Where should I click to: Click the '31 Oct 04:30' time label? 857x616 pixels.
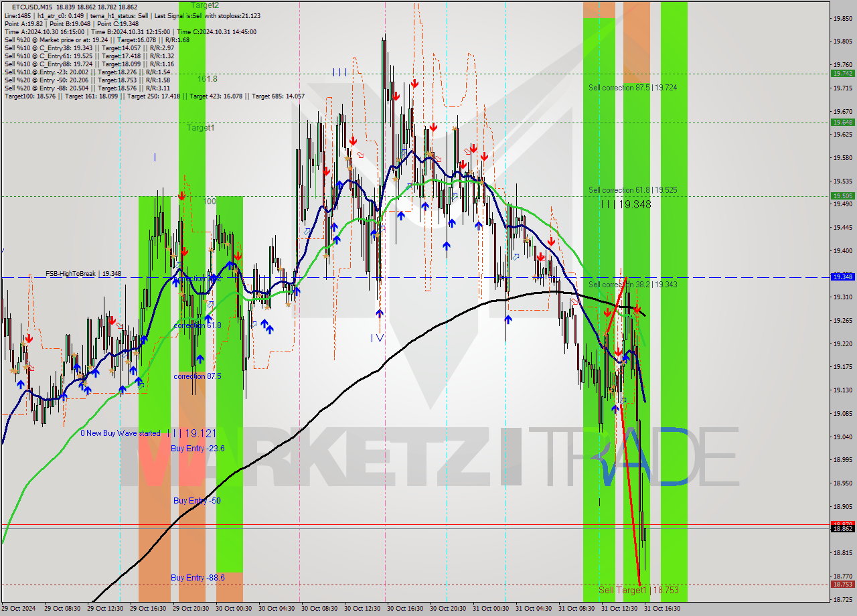point(534,609)
